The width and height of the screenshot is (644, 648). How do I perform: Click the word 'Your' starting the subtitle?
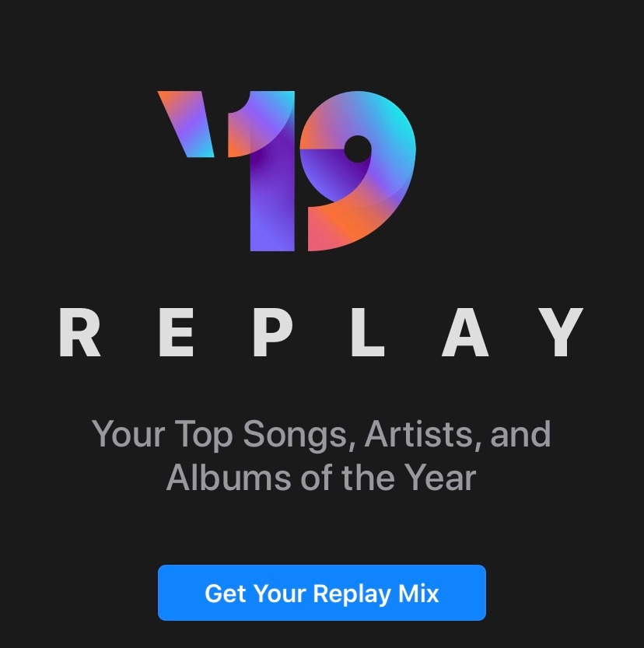click(128, 434)
